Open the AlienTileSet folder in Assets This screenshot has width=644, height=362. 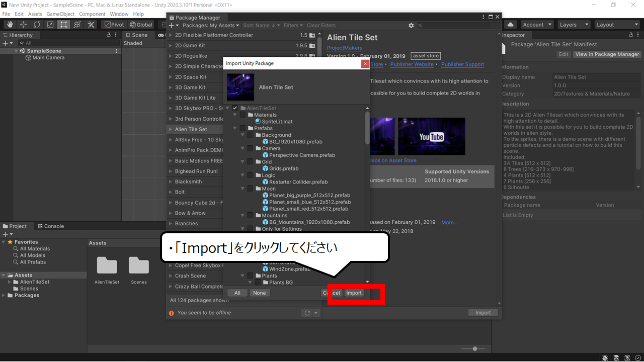coord(107,269)
